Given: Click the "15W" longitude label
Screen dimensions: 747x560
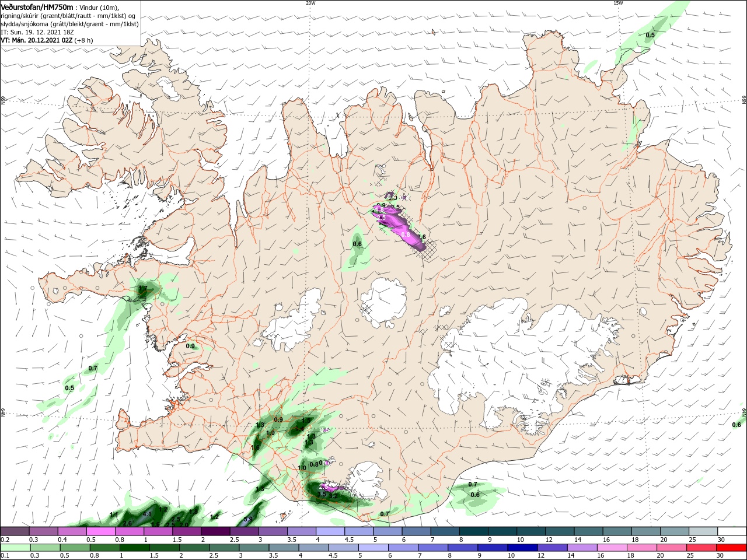Looking at the screenshot, I should [618, 3].
